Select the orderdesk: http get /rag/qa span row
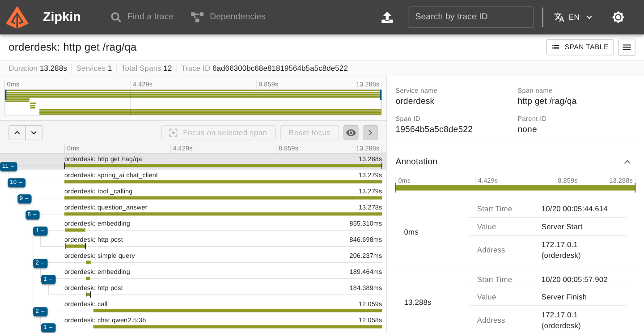The width and height of the screenshot is (644, 333). (193, 162)
